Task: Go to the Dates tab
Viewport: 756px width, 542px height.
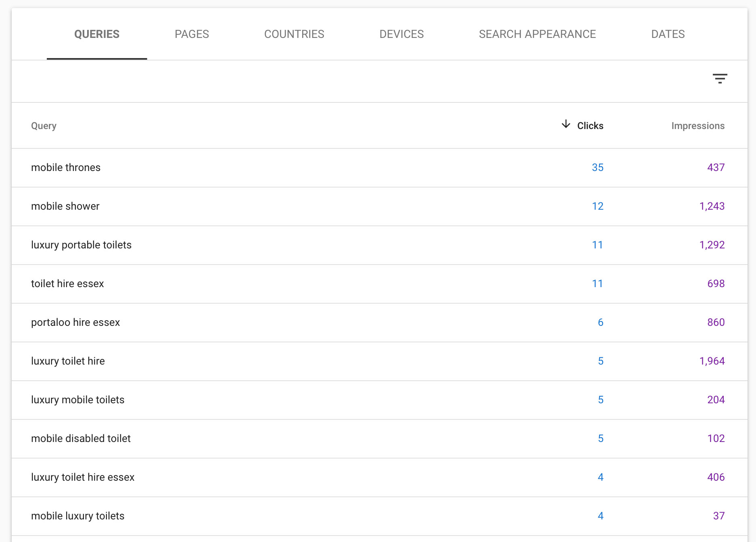Action: click(668, 34)
